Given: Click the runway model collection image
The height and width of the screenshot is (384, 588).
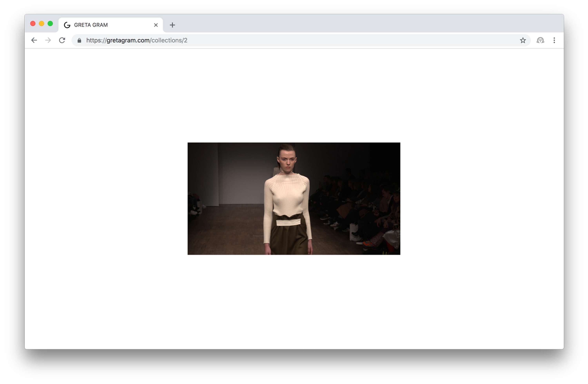Looking at the screenshot, I should click(x=294, y=198).
